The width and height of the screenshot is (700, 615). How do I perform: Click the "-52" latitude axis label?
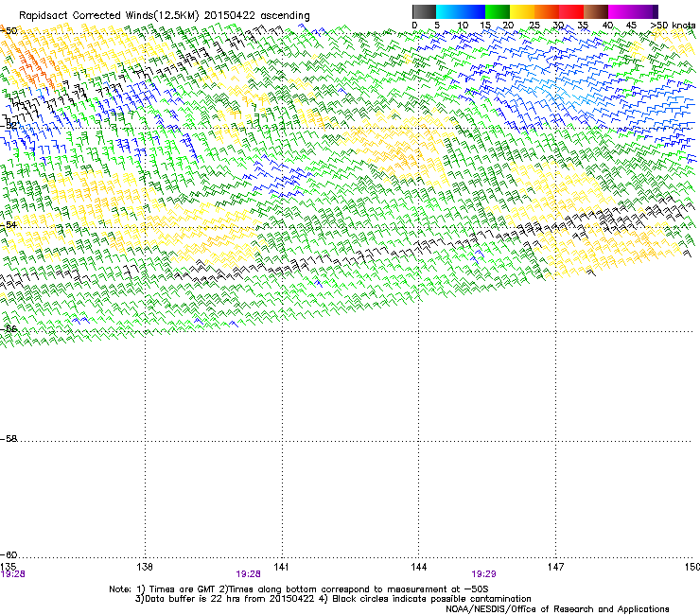(9, 126)
